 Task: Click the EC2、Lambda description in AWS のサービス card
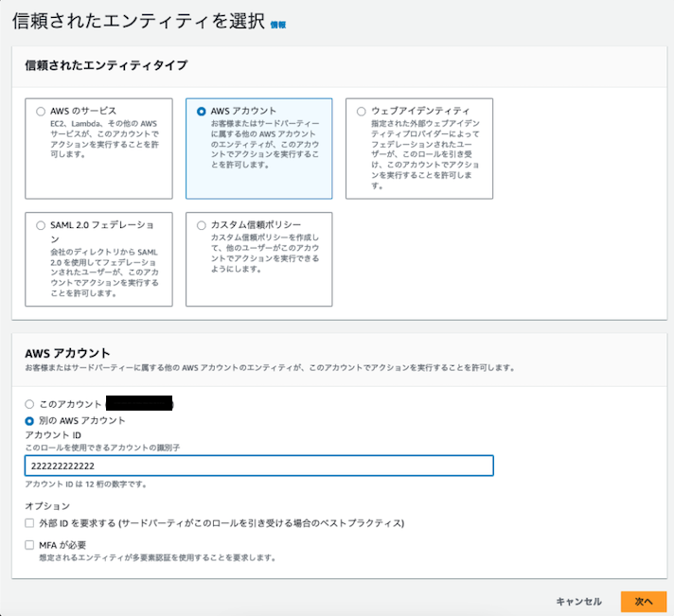coord(104,139)
